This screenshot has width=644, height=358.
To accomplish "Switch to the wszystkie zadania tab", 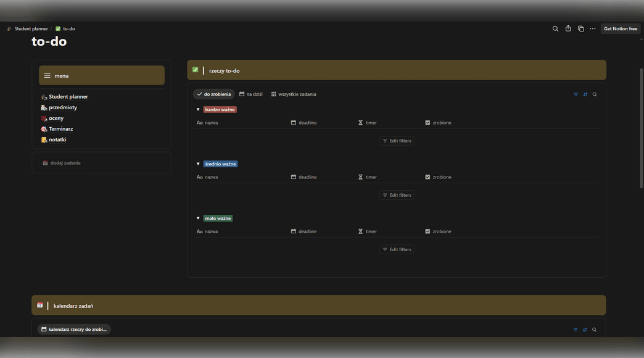I will [294, 94].
